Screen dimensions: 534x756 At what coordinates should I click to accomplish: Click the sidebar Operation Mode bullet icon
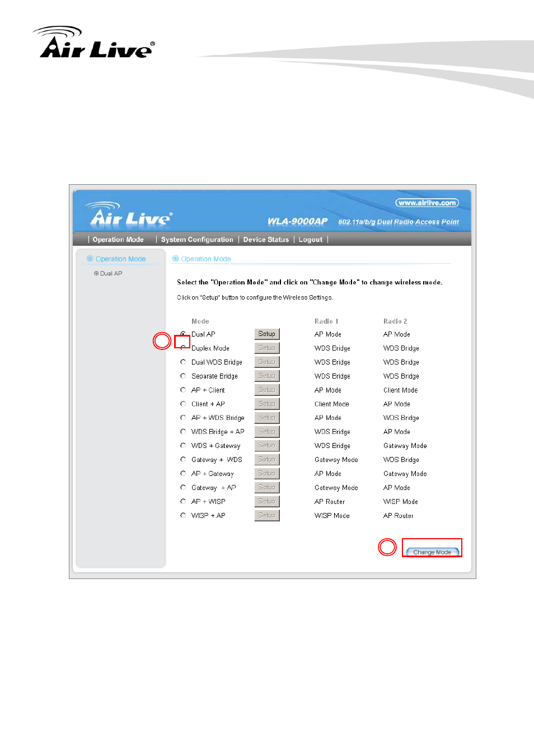coord(90,259)
